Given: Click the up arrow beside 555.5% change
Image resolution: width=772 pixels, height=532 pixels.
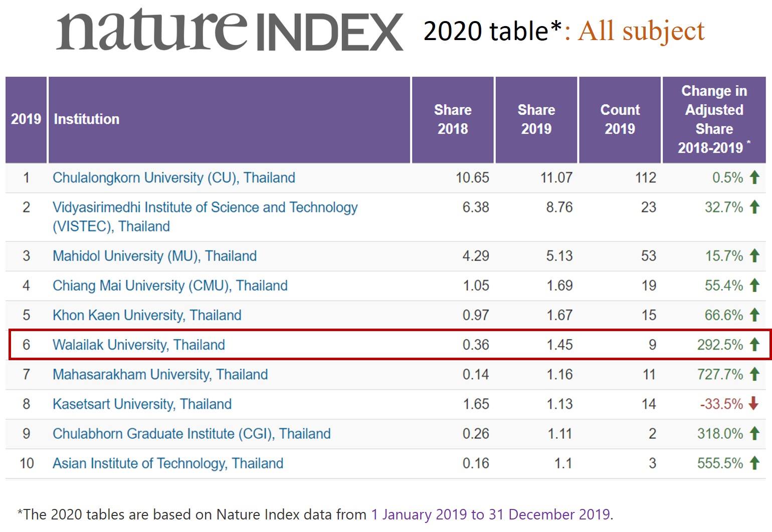Looking at the screenshot, I should tap(754, 463).
